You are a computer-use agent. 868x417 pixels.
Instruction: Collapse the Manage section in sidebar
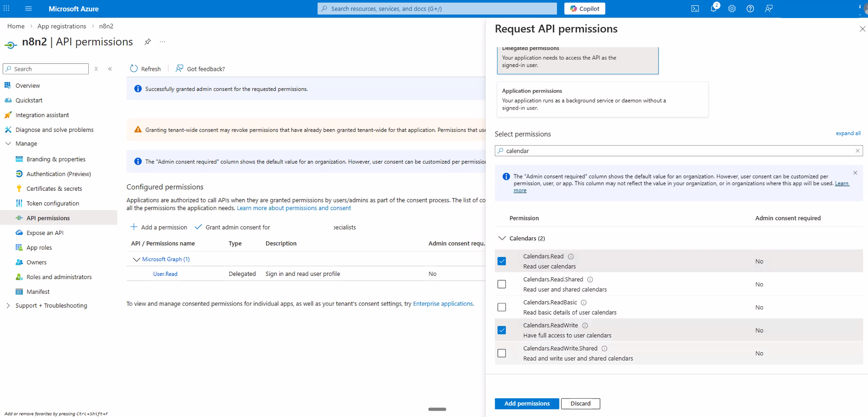[x=8, y=143]
